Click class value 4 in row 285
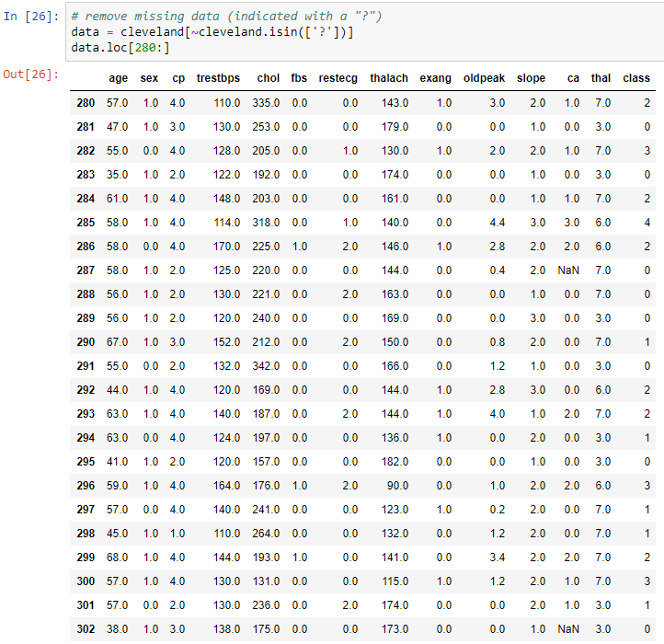This screenshot has height=644, width=664. (647, 223)
